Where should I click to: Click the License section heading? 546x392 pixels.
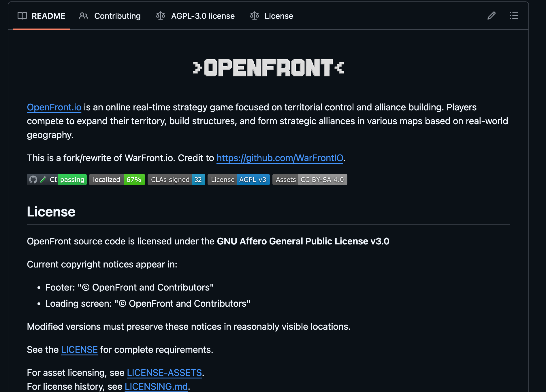51,212
